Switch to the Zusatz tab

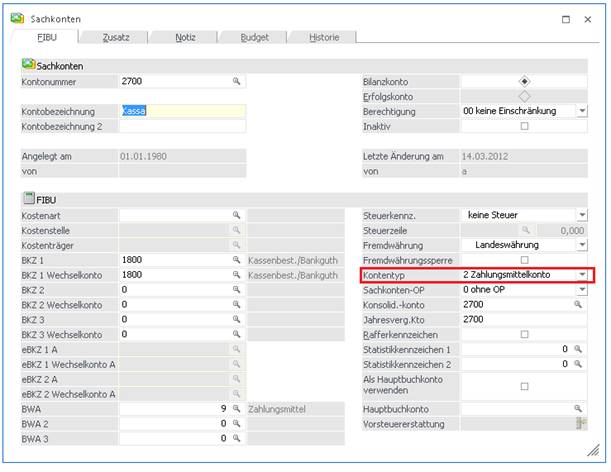[x=116, y=38]
